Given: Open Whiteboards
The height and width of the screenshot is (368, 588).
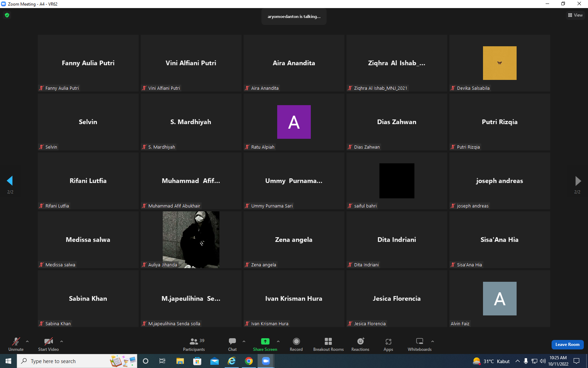Looking at the screenshot, I should (x=419, y=345).
